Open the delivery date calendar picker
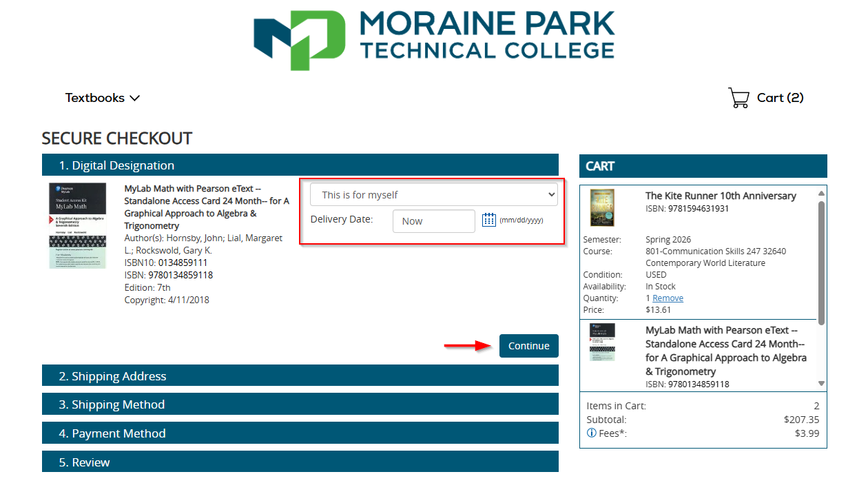The width and height of the screenshot is (868, 503). [489, 220]
